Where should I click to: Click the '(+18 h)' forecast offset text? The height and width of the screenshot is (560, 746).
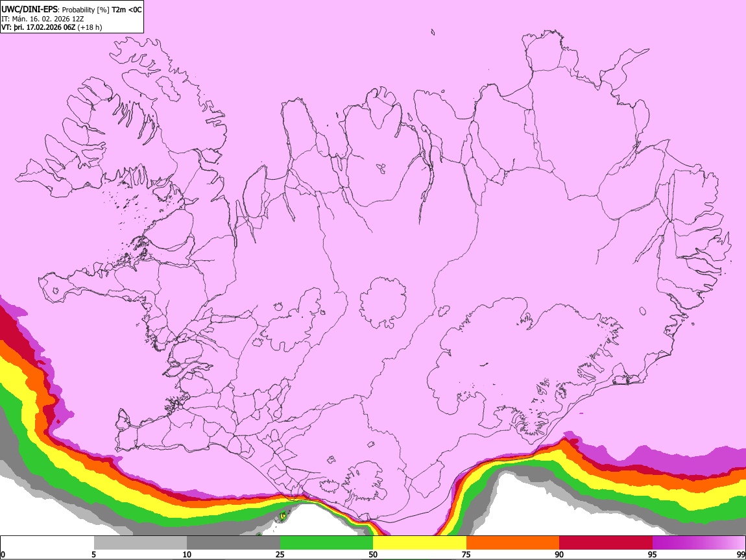point(90,27)
